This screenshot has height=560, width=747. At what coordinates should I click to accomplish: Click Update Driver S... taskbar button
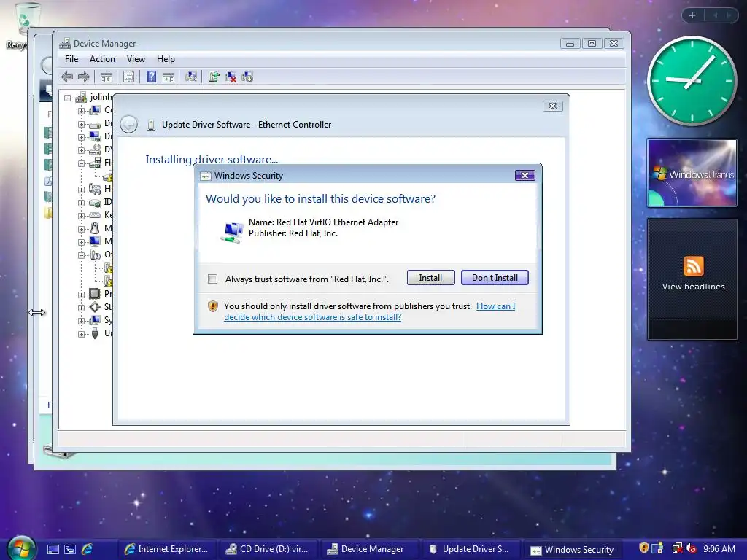[x=469, y=549]
